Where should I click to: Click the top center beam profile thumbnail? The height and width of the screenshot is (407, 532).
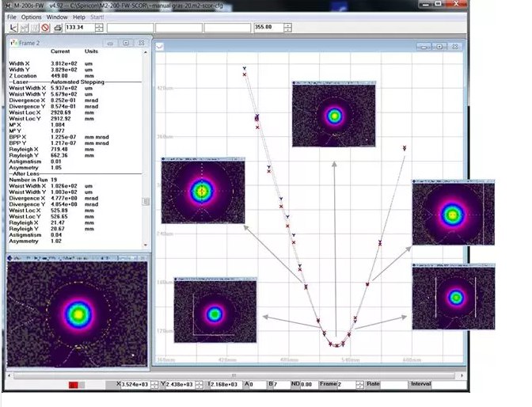click(x=333, y=115)
